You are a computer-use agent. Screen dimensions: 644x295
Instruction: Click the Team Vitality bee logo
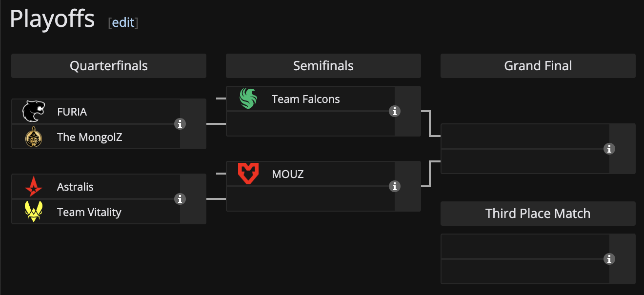(x=34, y=212)
